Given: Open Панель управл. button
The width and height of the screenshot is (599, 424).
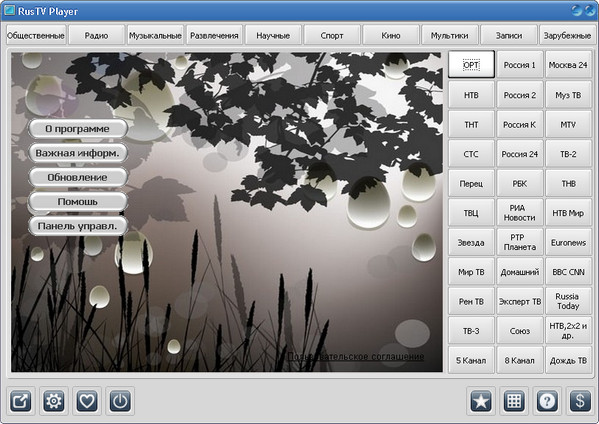Looking at the screenshot, I should (78, 226).
